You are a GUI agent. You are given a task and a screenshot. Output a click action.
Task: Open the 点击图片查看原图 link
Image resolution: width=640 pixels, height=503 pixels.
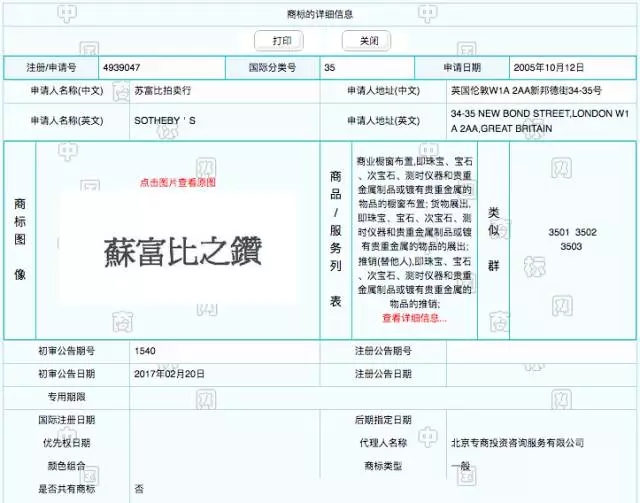pos(178,183)
